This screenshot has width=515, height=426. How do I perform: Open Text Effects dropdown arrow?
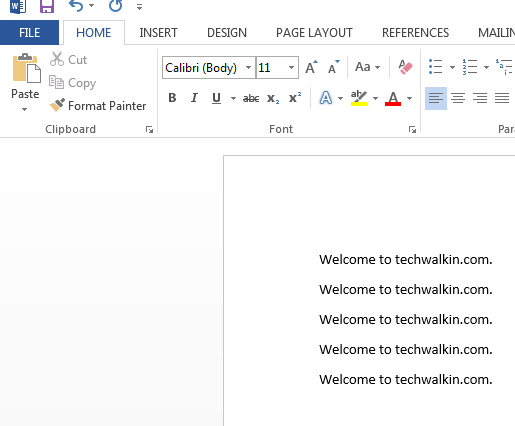click(340, 98)
